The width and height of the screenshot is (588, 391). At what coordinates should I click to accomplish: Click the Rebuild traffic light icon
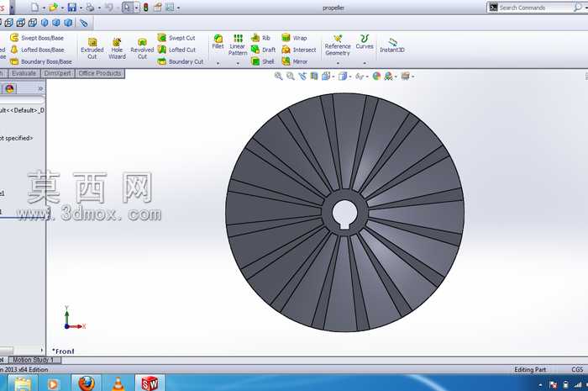click(x=145, y=7)
